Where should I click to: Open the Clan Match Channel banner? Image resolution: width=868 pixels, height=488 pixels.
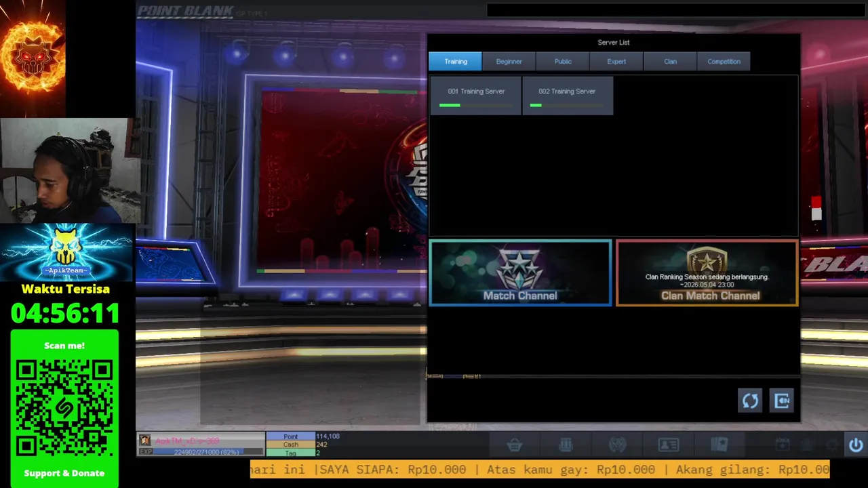coord(707,272)
